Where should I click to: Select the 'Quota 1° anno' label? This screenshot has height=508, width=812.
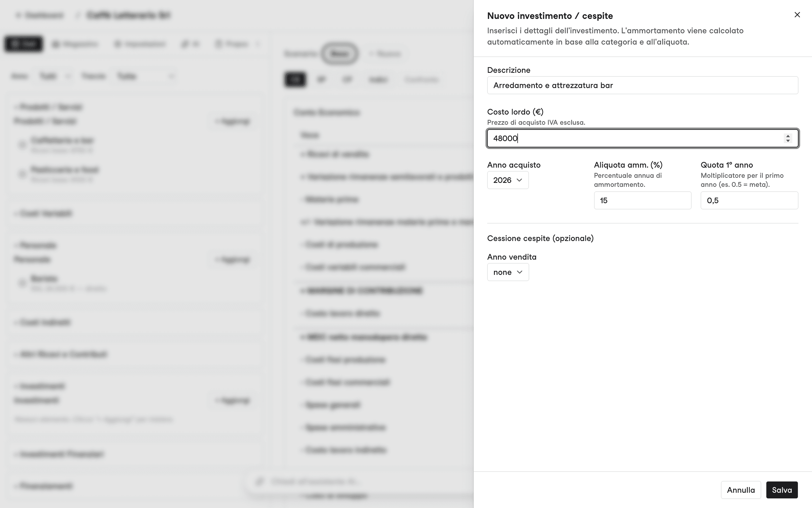(x=727, y=165)
